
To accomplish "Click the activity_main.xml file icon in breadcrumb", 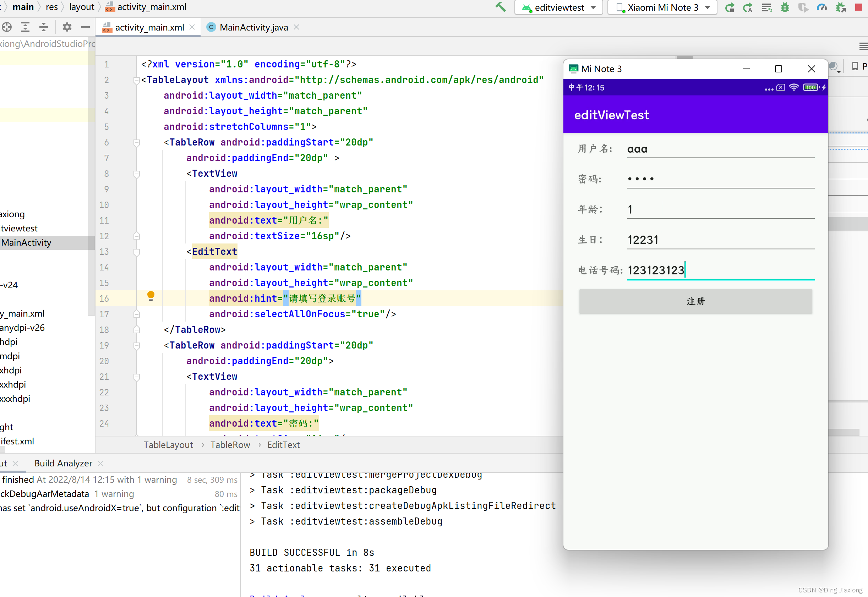I will click(110, 7).
